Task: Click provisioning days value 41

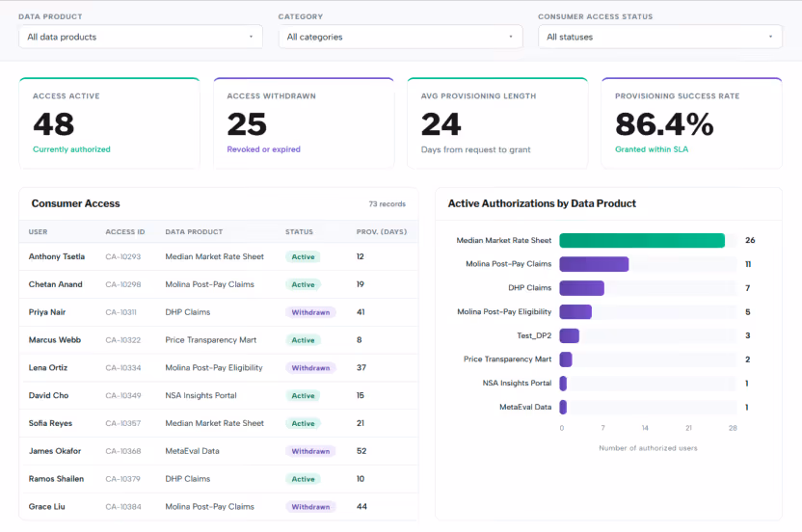Action: [361, 312]
